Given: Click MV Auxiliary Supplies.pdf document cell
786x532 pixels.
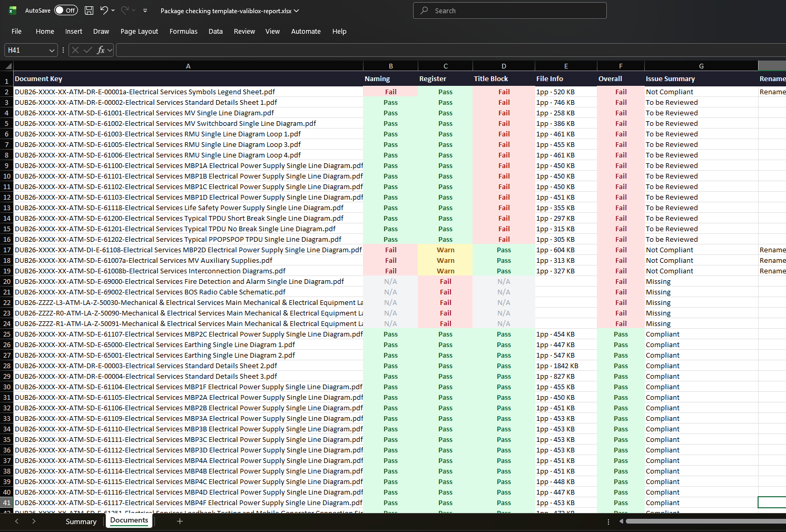Looking at the screenshot, I should 188,261.
